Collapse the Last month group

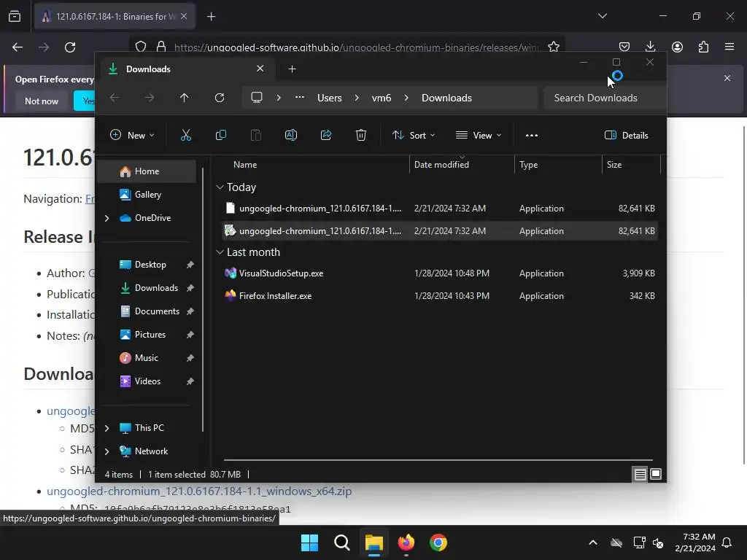[x=220, y=252]
